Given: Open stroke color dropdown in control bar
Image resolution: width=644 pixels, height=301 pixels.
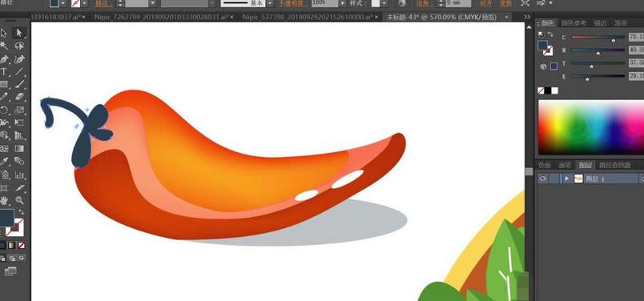Looking at the screenshot, I should point(84,3).
